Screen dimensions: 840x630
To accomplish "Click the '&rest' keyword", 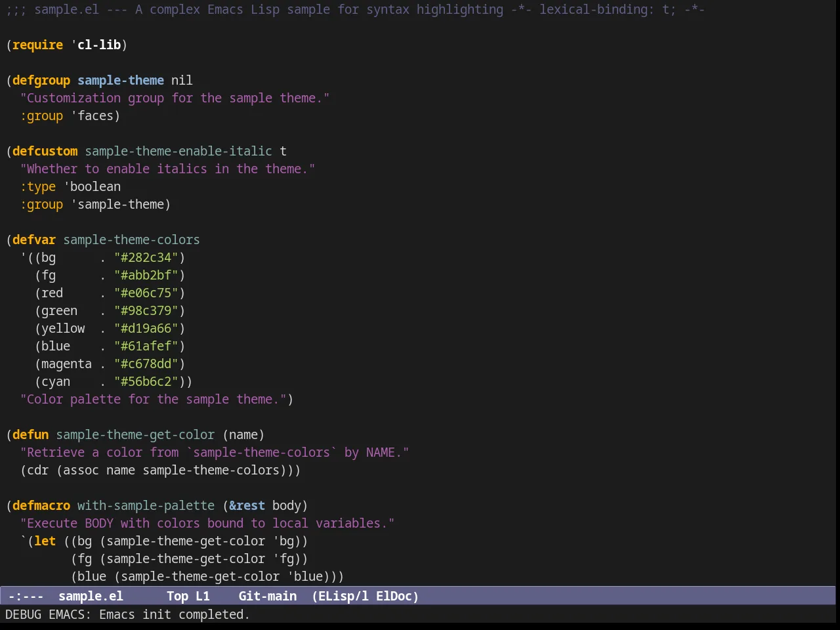I will [247, 505].
